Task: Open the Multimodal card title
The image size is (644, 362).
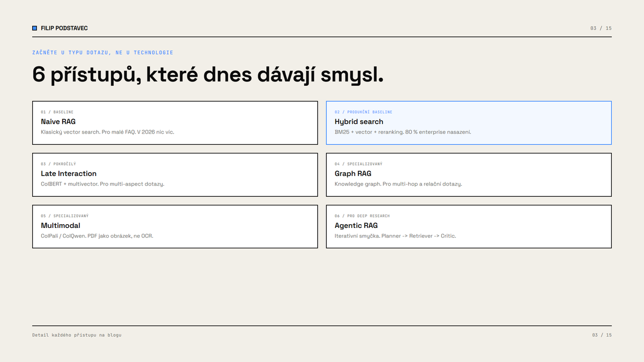Action: (x=61, y=225)
